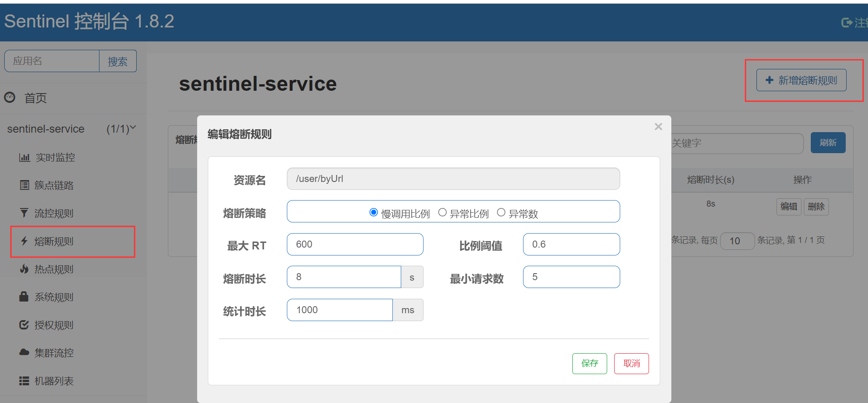Click the filter funnel icon for 流控规则
The image size is (868, 403).
pyautogui.click(x=24, y=213)
